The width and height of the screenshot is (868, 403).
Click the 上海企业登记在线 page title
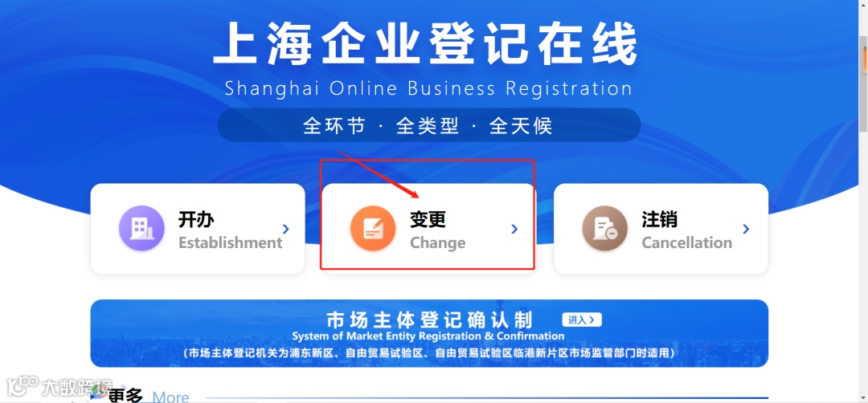pos(426,45)
